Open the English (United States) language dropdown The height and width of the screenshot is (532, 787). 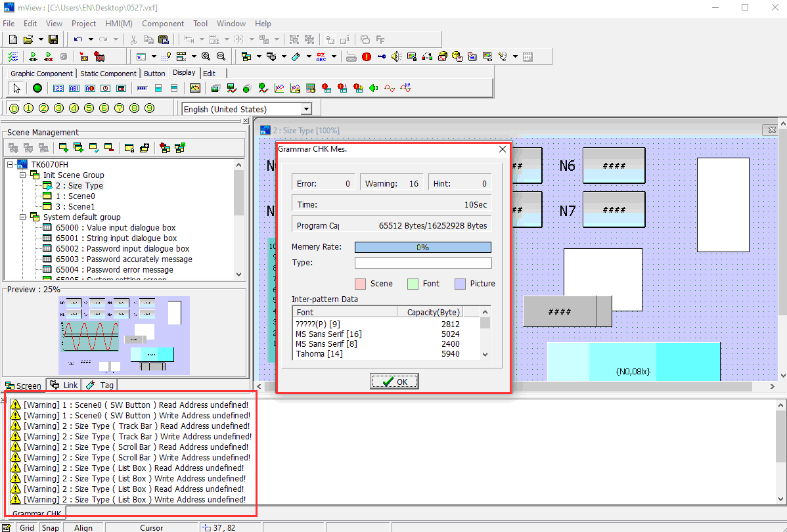[306, 109]
